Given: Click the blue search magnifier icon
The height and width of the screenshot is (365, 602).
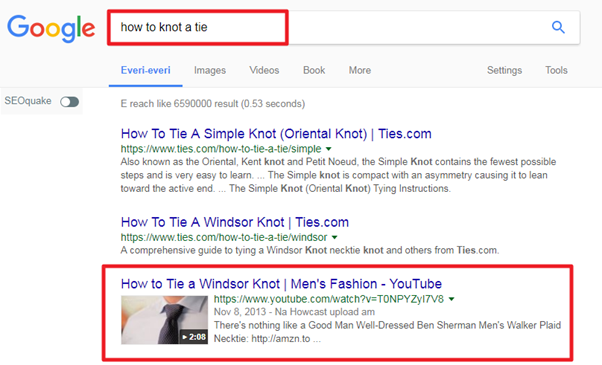Looking at the screenshot, I should (x=558, y=27).
